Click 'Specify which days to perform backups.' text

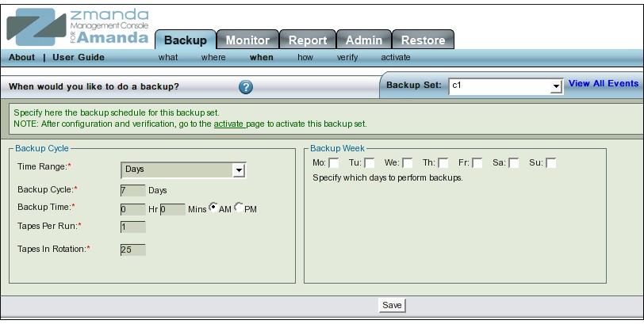tap(388, 178)
